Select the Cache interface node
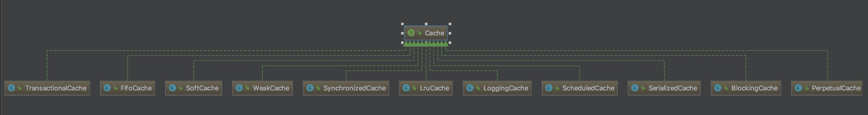This screenshot has width=868, height=115. [426, 33]
